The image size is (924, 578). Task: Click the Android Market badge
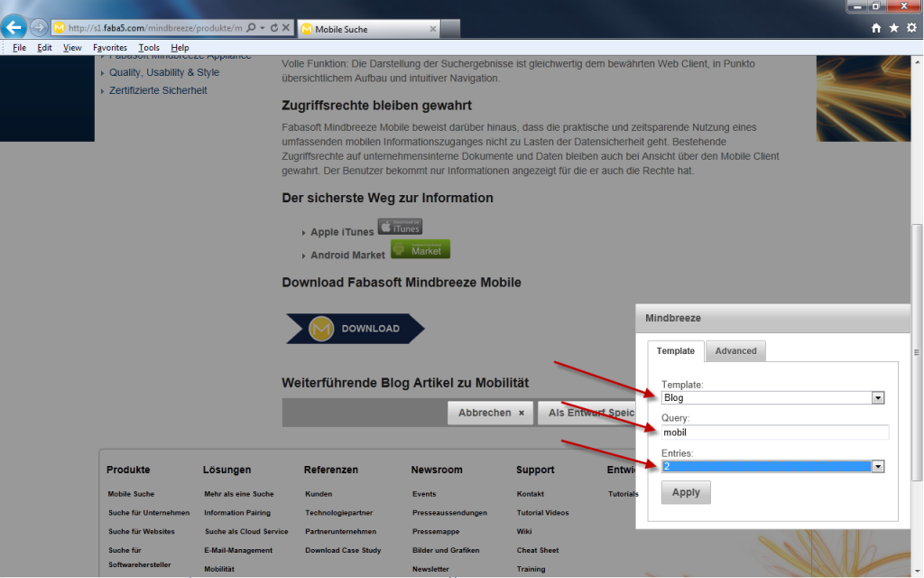point(420,249)
